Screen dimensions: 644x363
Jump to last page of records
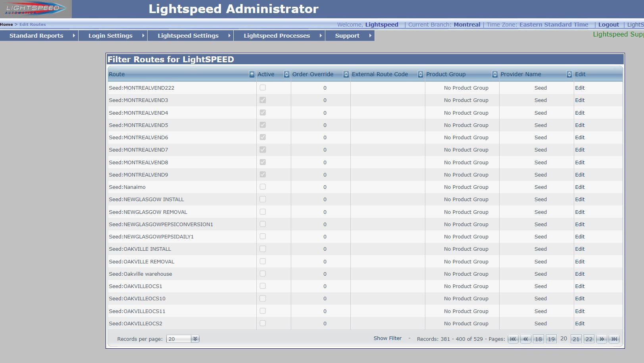coord(614,339)
